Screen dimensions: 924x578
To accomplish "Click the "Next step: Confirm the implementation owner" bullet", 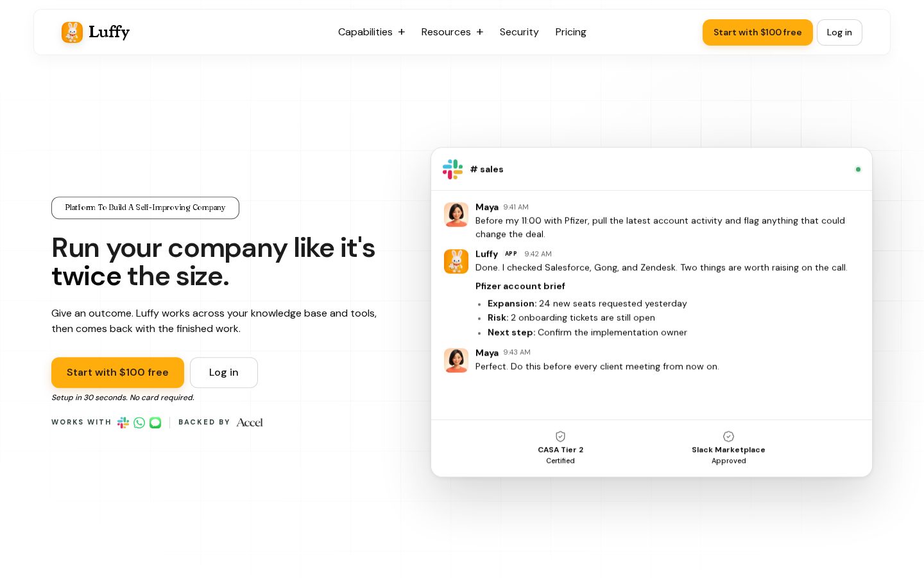I will click(587, 333).
